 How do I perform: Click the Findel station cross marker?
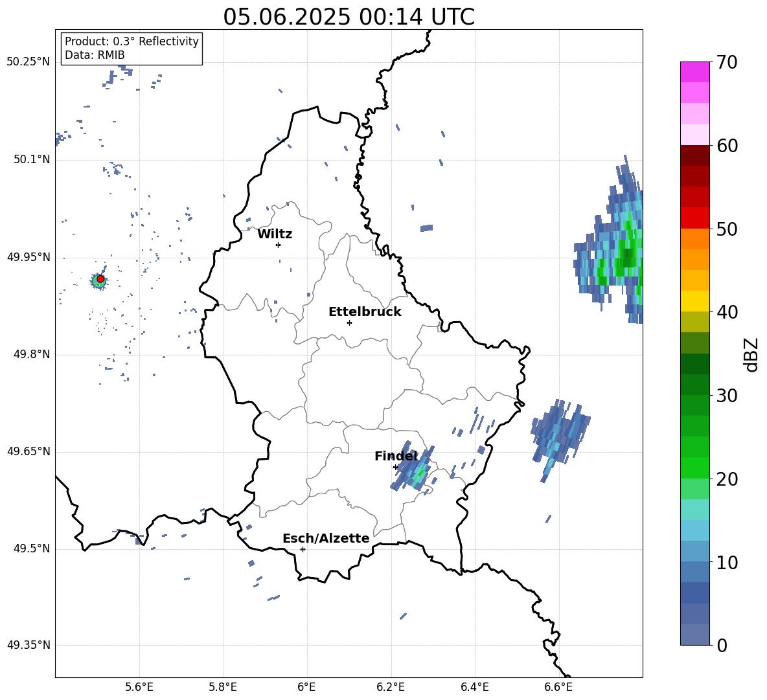pos(395,468)
